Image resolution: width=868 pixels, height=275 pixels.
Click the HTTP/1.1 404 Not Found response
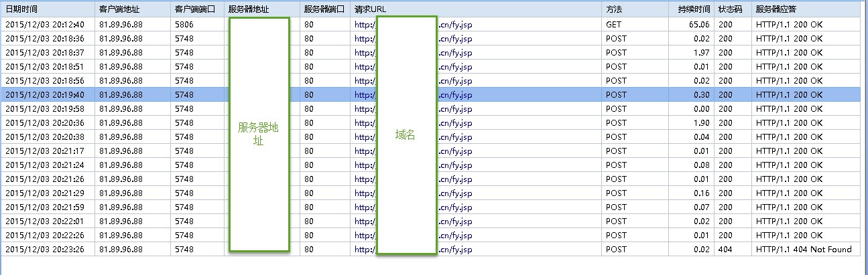(803, 249)
